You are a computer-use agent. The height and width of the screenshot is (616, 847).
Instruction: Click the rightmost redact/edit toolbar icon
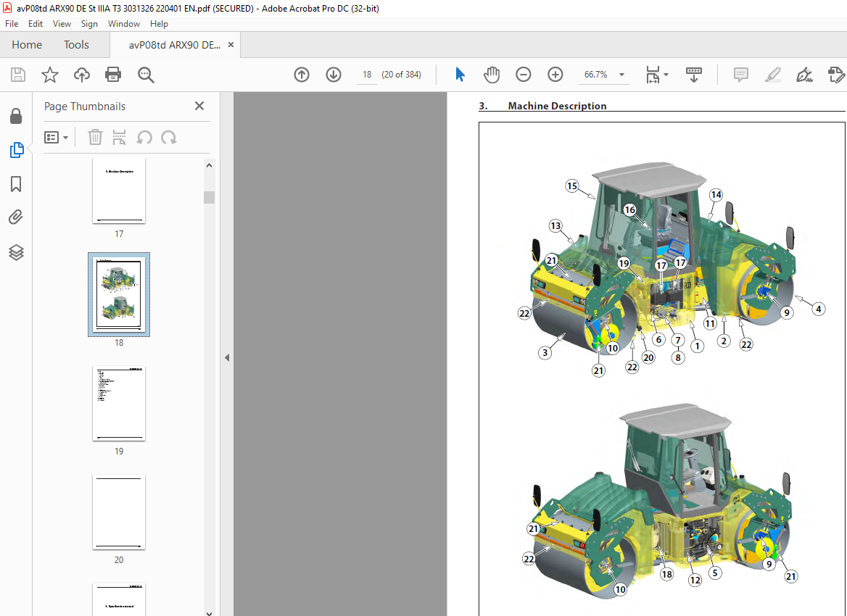pos(835,75)
